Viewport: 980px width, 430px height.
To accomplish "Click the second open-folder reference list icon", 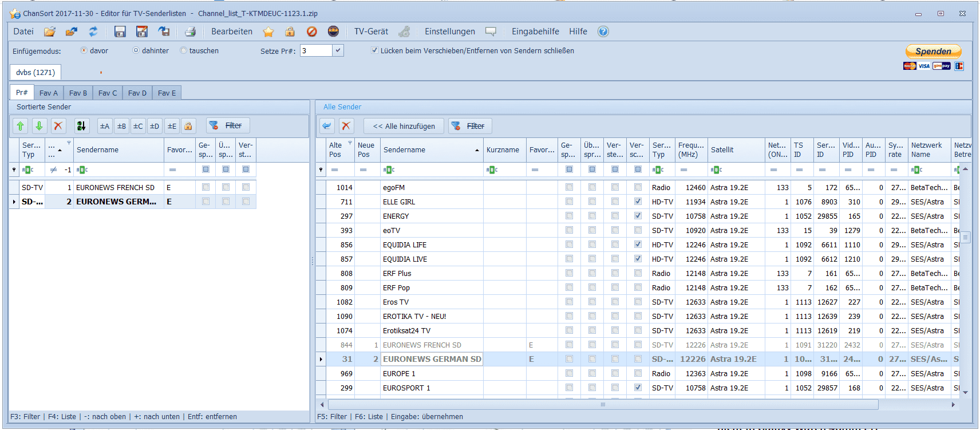I will [x=72, y=31].
